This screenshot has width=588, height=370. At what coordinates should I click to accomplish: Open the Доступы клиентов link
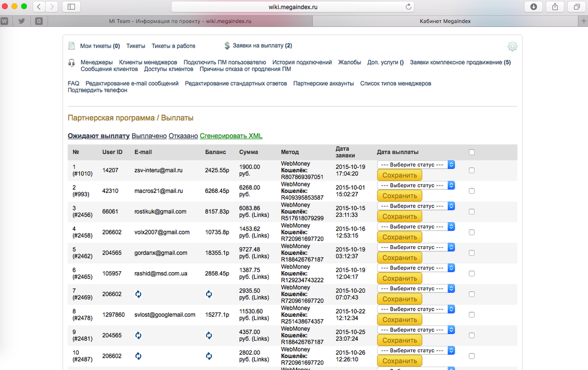click(x=169, y=69)
